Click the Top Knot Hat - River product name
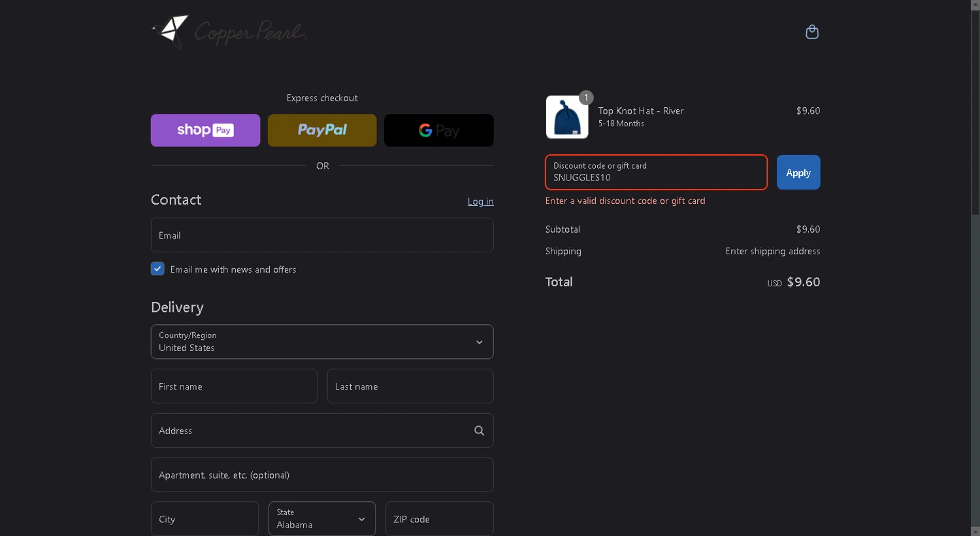Screen dimensions: 980x536 (641, 111)
